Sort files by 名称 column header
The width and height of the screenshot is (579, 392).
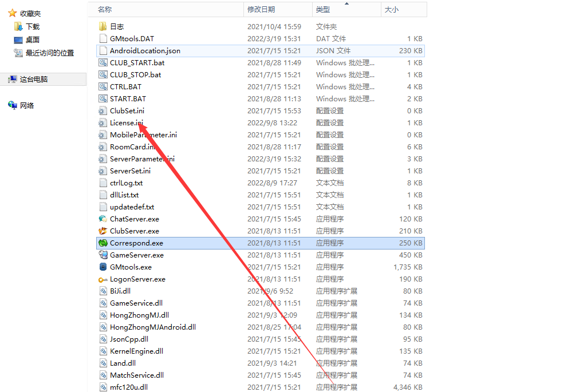(x=105, y=9)
